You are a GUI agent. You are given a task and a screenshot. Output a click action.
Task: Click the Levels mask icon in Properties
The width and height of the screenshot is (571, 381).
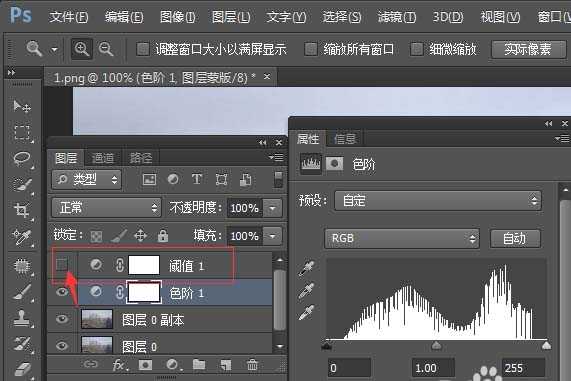tap(334, 164)
